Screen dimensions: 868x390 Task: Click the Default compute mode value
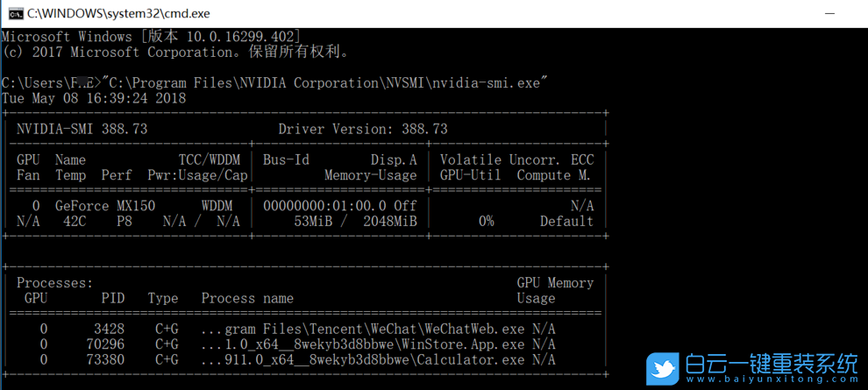(566, 222)
